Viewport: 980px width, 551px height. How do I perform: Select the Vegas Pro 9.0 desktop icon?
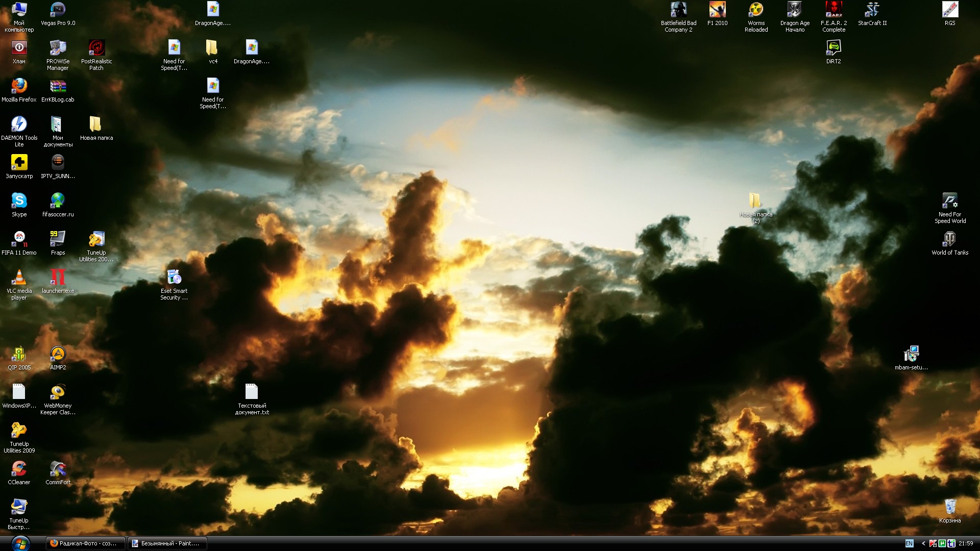[58, 10]
